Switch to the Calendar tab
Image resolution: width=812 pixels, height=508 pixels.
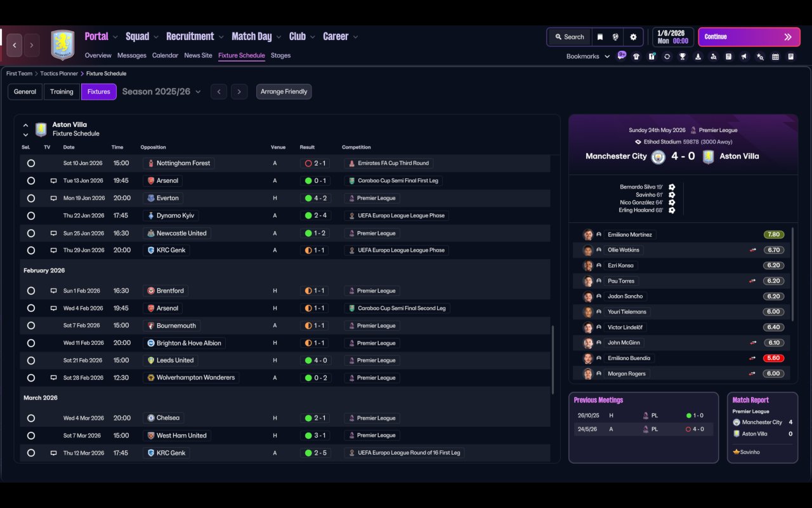tap(165, 55)
